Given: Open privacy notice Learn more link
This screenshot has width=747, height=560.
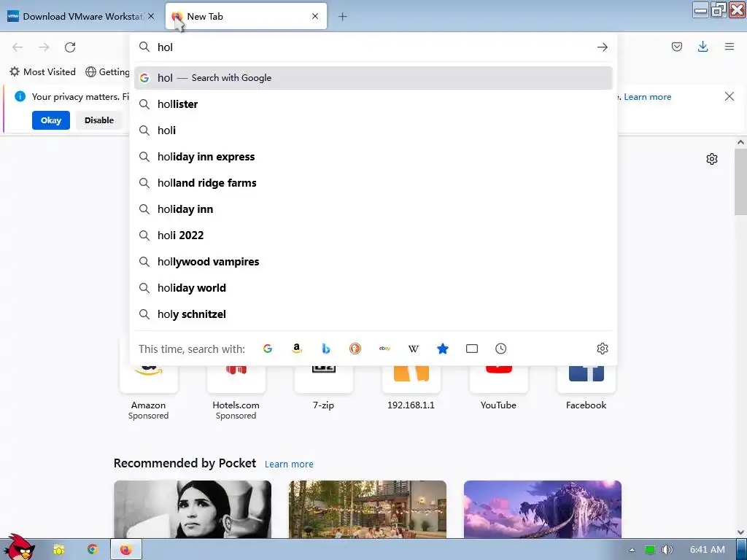Looking at the screenshot, I should pyautogui.click(x=648, y=97).
